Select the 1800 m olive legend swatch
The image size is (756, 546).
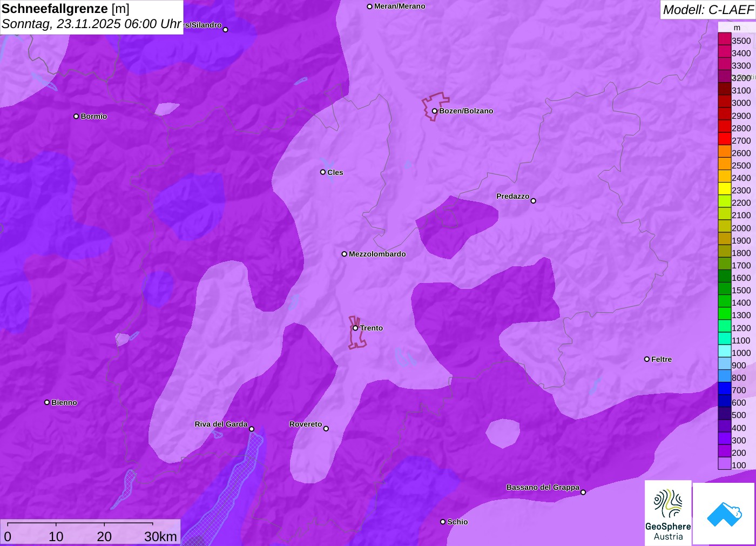click(x=724, y=251)
